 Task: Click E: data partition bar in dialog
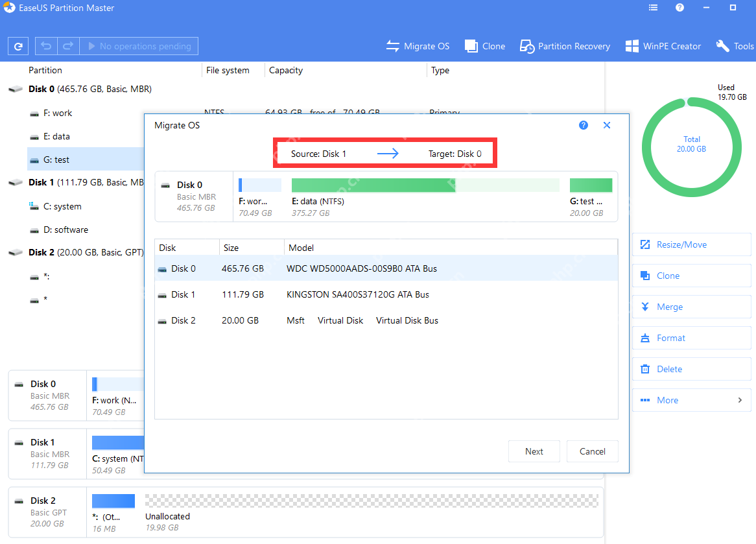pyautogui.click(x=426, y=185)
